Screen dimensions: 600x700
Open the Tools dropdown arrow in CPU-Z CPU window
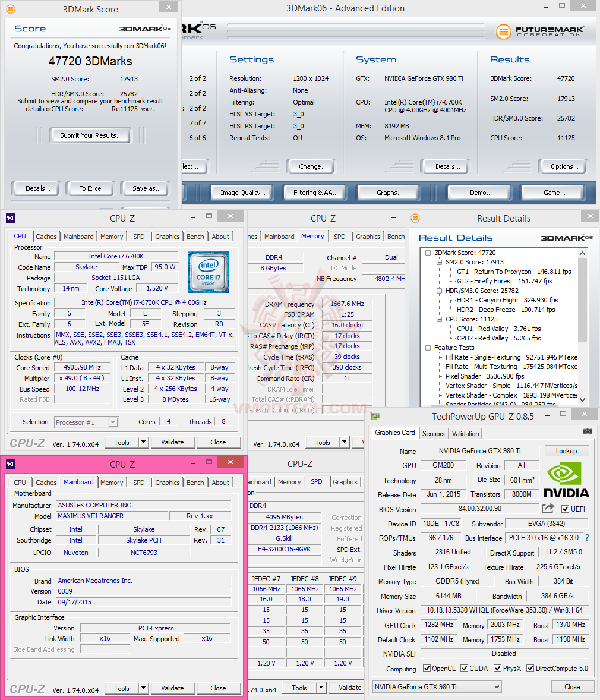143,442
